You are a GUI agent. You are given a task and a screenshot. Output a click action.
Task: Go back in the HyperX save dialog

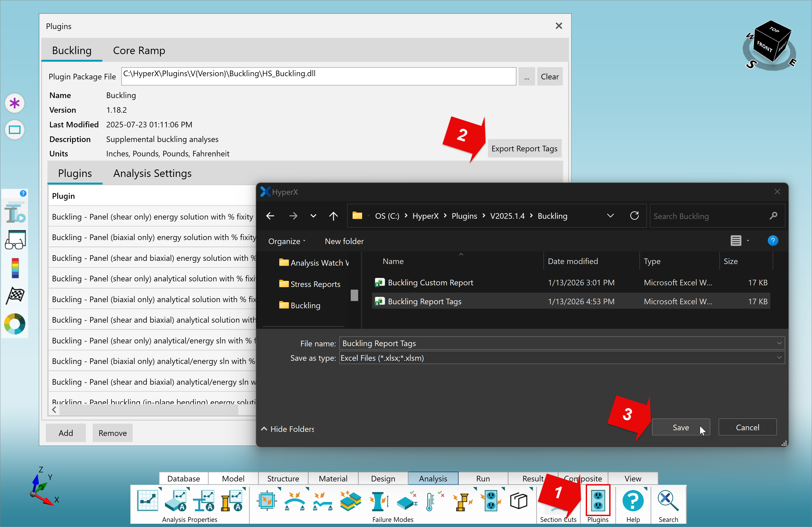point(270,216)
